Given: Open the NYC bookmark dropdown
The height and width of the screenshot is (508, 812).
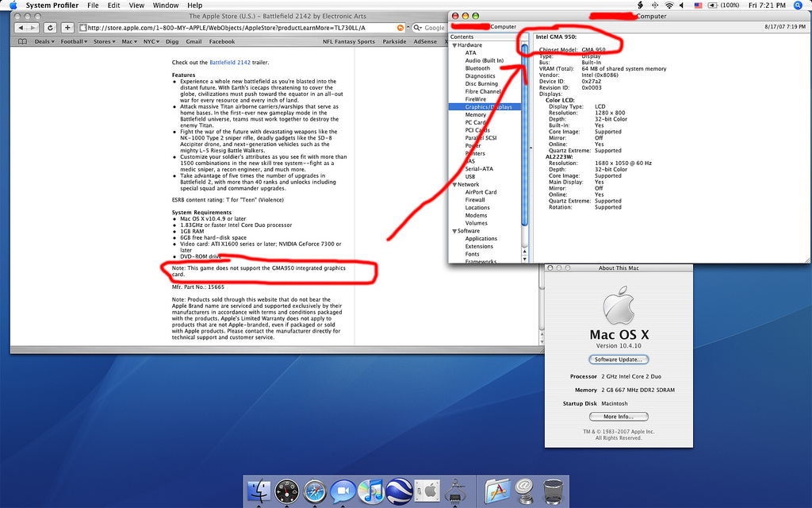Looking at the screenshot, I should click(x=151, y=41).
